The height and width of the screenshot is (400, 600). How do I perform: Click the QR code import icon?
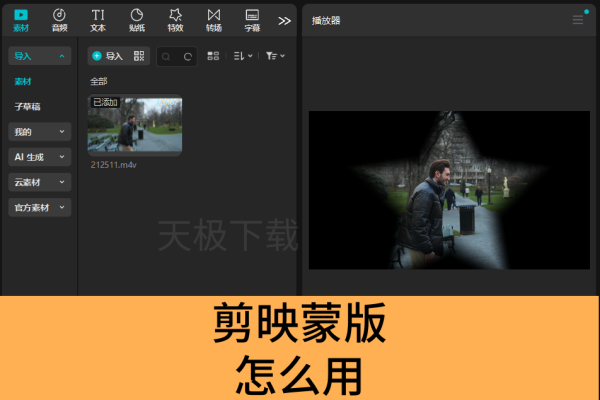click(139, 56)
